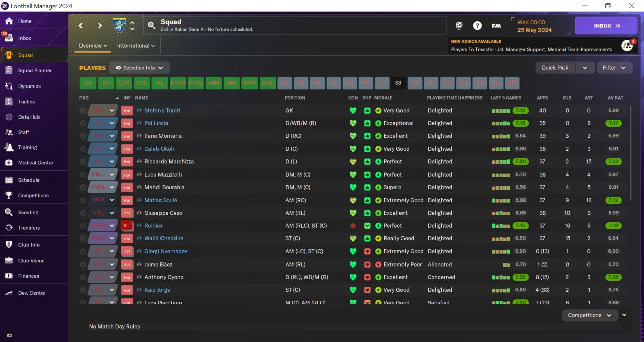Viewport: 644px width, 342px height.
Task: Toggle the selection circle for Riccardo Marchizza
Action: coord(83,162)
